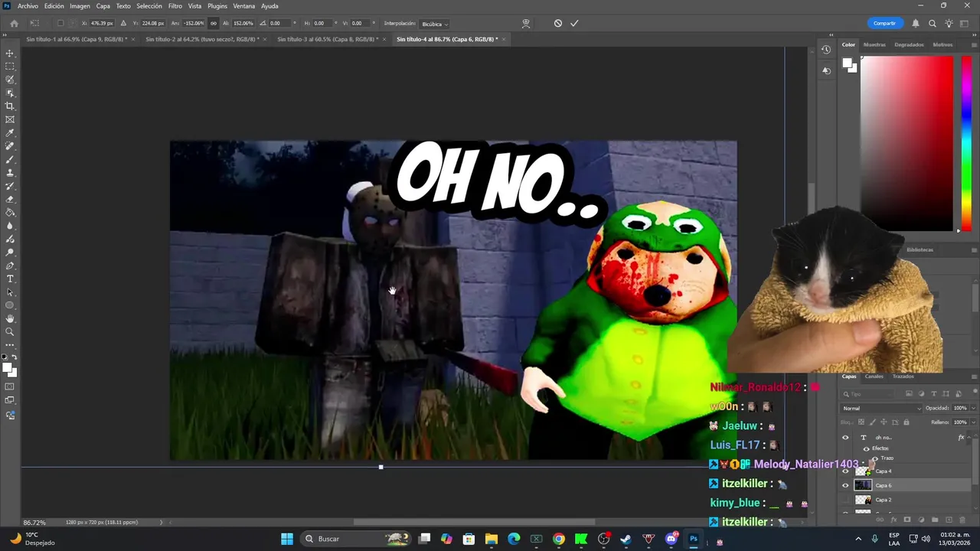The height and width of the screenshot is (551, 980).
Task: Switch to the Canales tab
Action: tap(874, 377)
